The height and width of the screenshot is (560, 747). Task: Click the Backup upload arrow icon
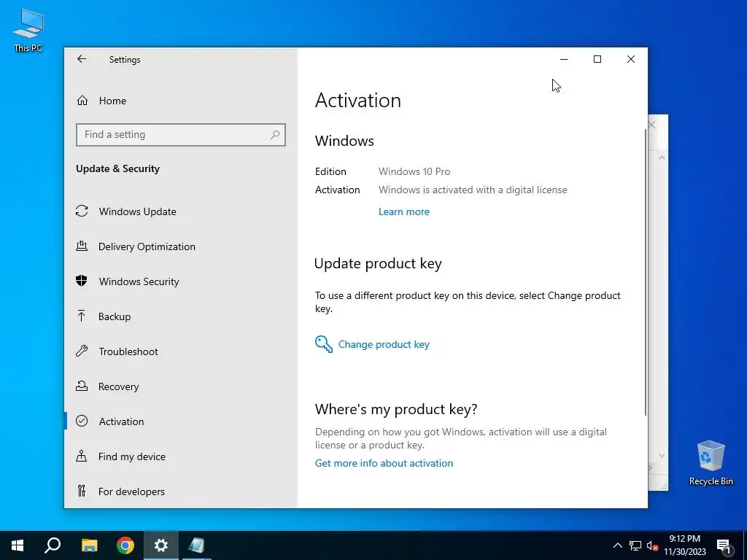[82, 316]
